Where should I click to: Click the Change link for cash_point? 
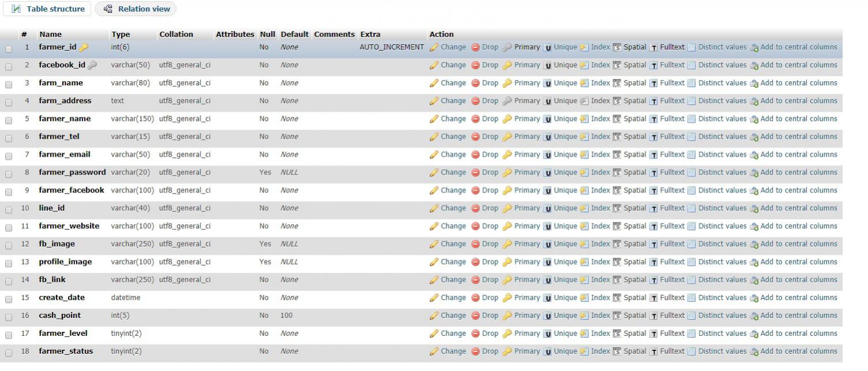click(x=453, y=315)
